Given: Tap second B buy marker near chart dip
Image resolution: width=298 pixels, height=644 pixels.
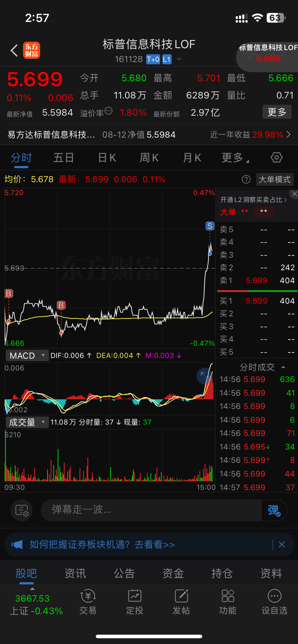Looking at the screenshot, I should 61,305.
